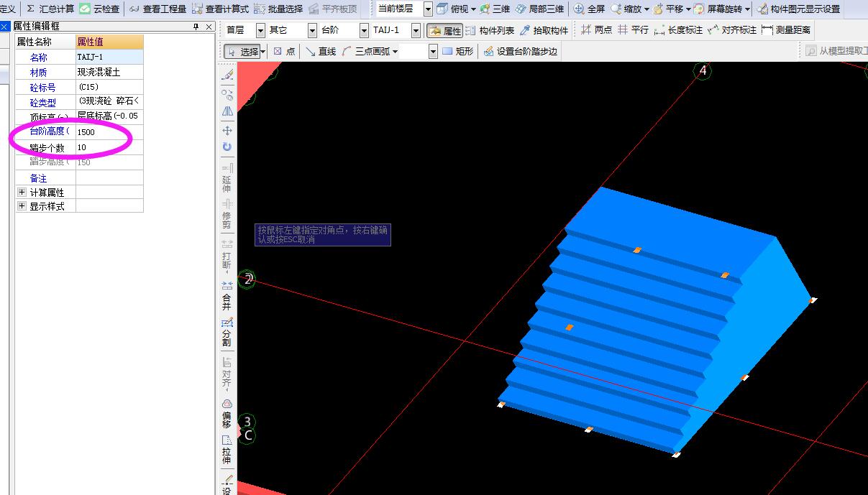Activate 拾取构件 pick component tool
Image resolution: width=868 pixels, height=495 pixels.
(544, 30)
